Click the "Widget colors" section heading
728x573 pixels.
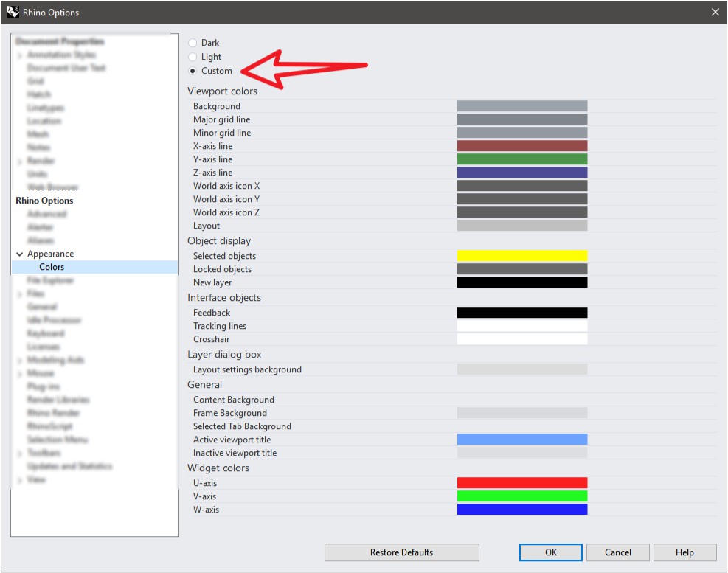pyautogui.click(x=218, y=468)
